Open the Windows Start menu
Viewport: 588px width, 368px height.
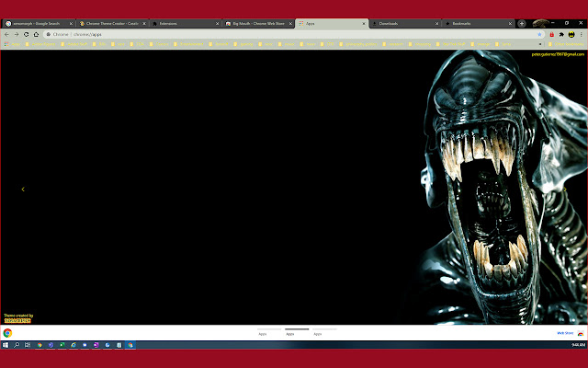pos(6,345)
